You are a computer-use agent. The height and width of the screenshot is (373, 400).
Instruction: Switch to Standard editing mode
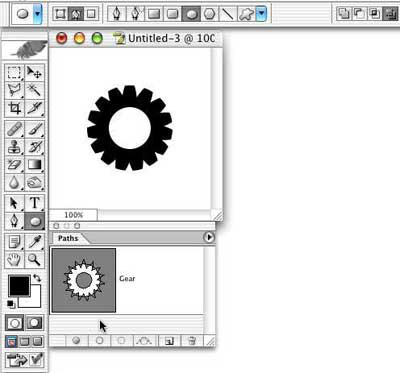14,323
